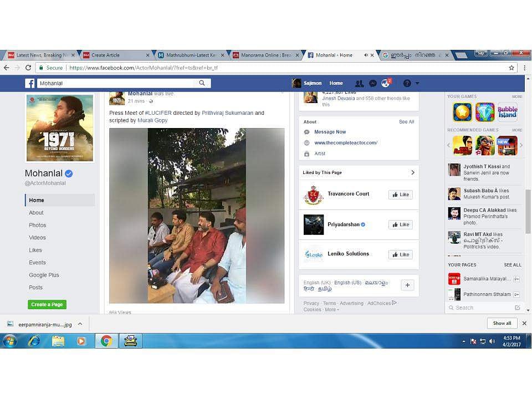Click the Message Now link
The width and height of the screenshot is (532, 399).
[x=330, y=132]
